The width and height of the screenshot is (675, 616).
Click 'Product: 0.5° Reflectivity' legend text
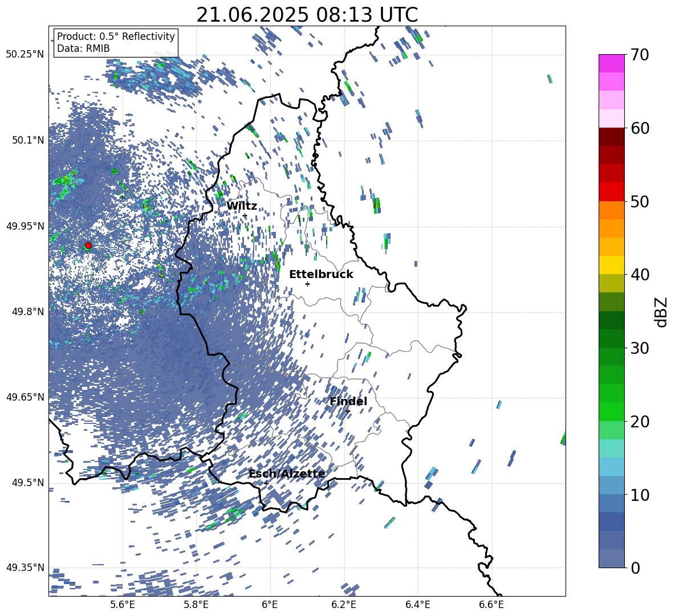116,36
